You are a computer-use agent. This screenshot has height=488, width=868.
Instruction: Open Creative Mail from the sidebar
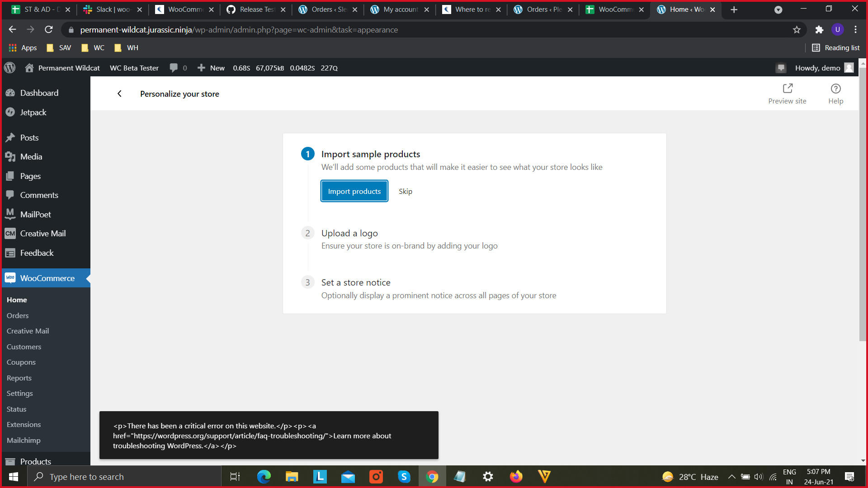tap(10, 233)
